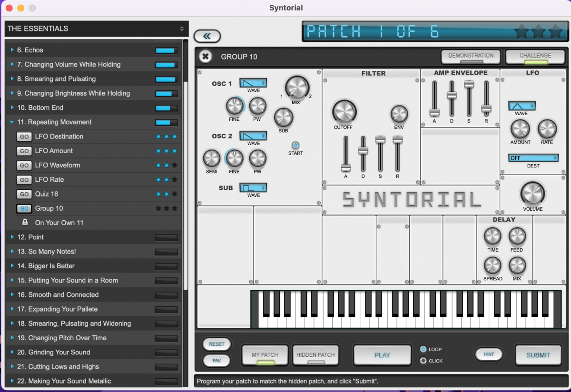This screenshot has width=571, height=392.
Task: Toggle the oscillator Start switch
Action: (295, 145)
